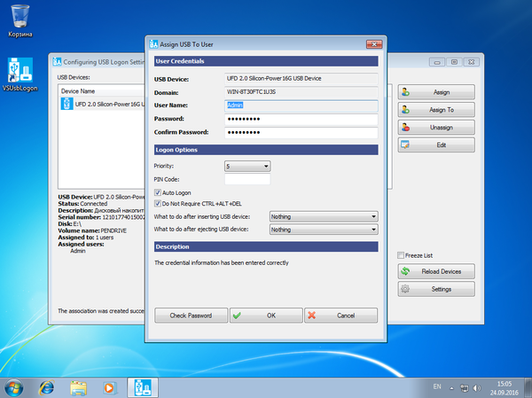Open Windows Explorer from the taskbar
This screenshot has height=398, width=532.
78,386
